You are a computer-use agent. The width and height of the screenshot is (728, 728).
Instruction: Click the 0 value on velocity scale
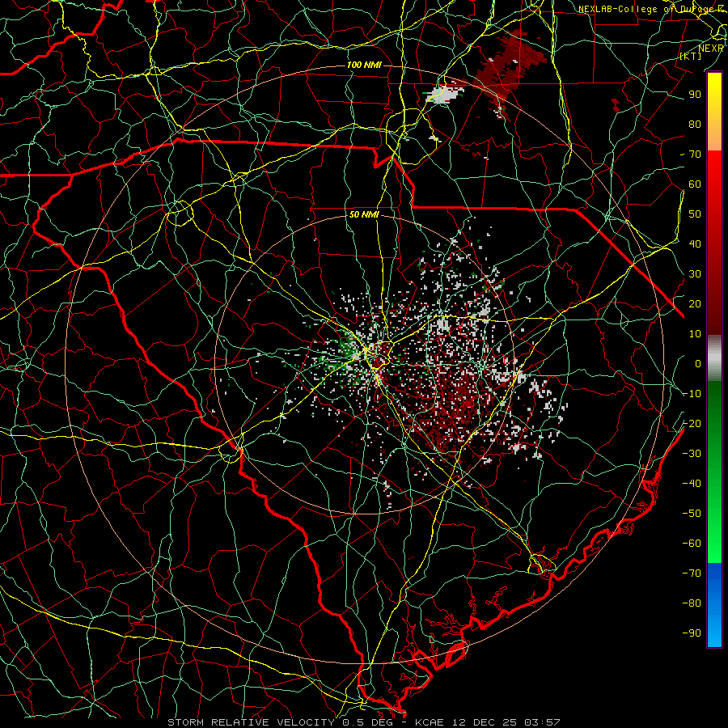[698, 364]
